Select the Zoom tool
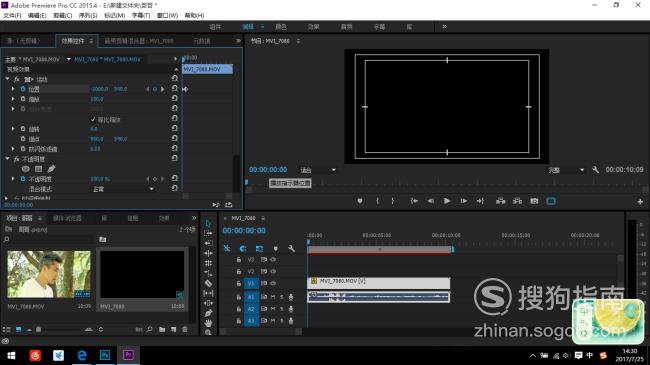Viewport: 650px width, 365px height. tap(208, 332)
